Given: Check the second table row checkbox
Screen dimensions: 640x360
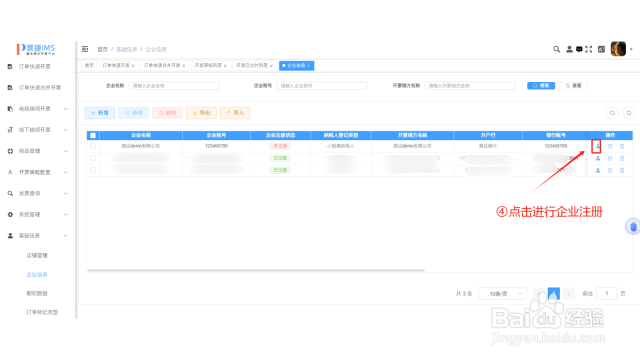Looking at the screenshot, I should point(93,158).
